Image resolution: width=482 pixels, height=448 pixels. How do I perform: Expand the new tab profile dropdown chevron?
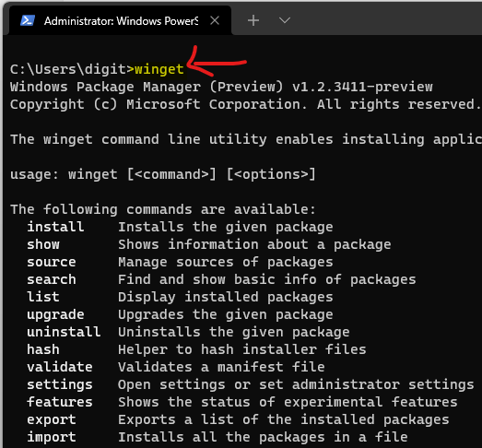(285, 20)
